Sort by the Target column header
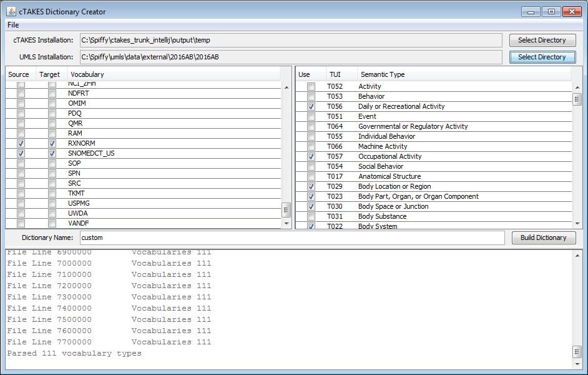 click(x=52, y=74)
